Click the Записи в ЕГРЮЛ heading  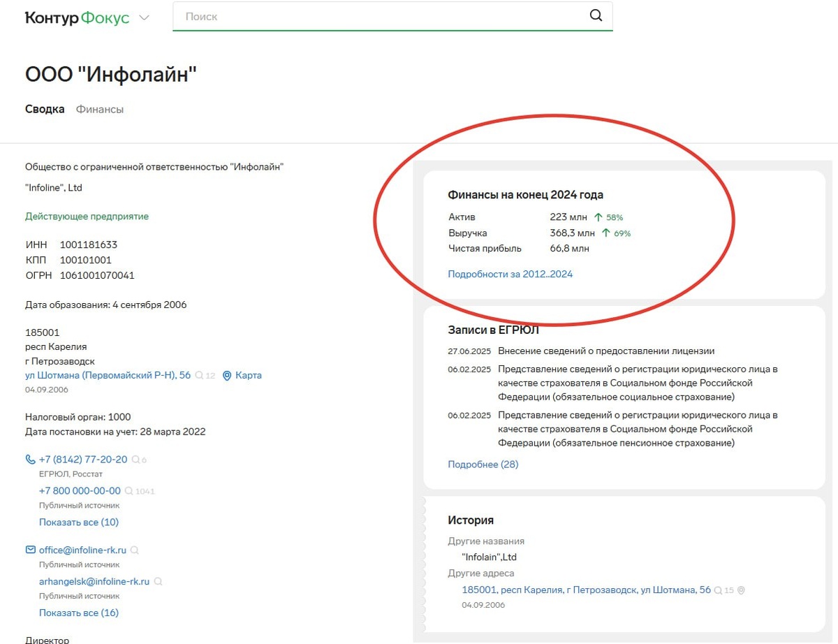(493, 330)
